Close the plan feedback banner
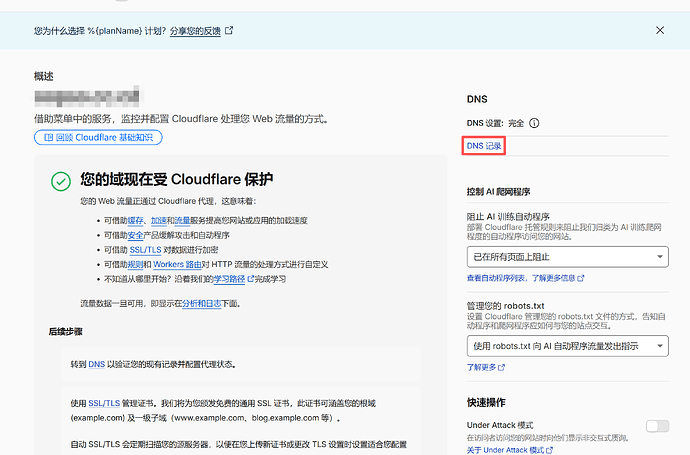Viewport: 690px width, 455px height. pyautogui.click(x=660, y=30)
